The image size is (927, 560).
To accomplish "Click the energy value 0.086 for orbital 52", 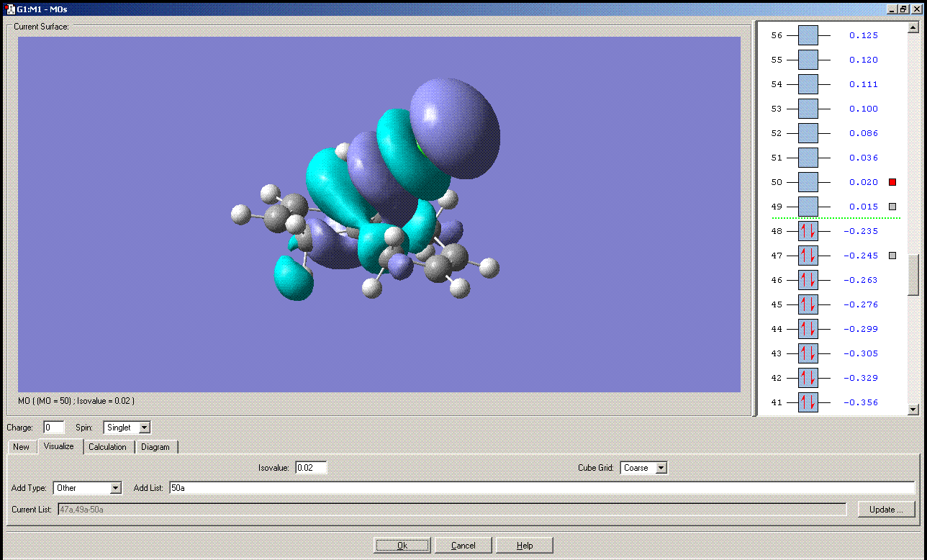I will [864, 133].
